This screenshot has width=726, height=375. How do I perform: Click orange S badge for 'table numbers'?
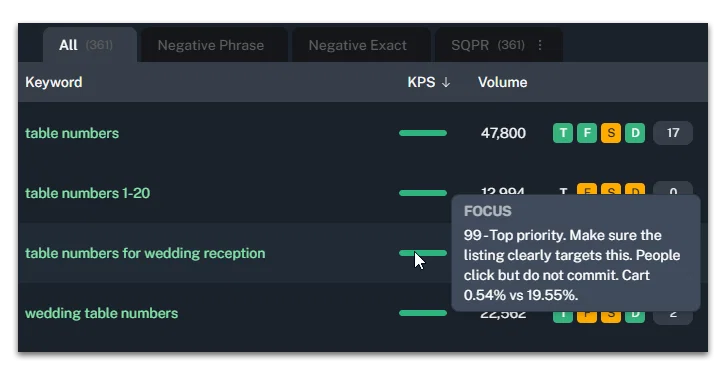click(611, 133)
